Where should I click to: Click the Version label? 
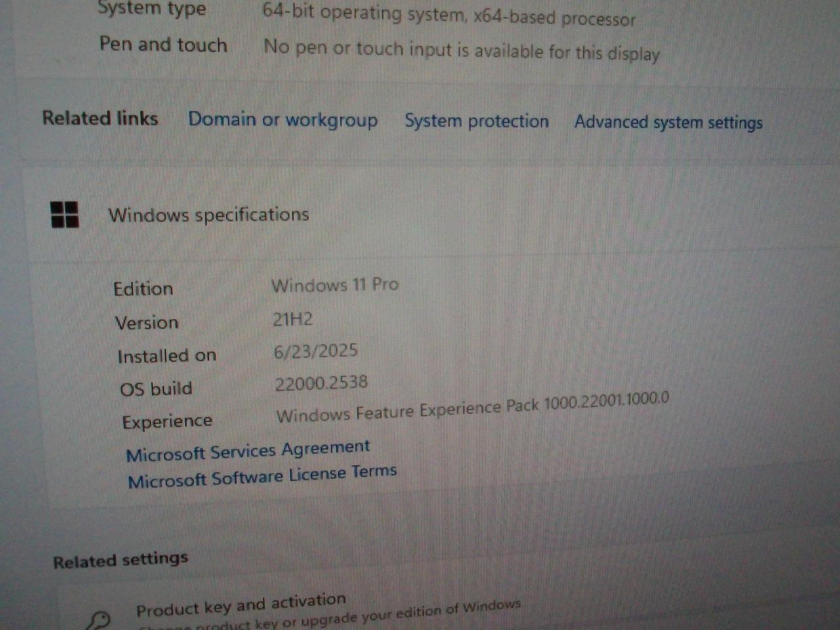[x=147, y=323]
